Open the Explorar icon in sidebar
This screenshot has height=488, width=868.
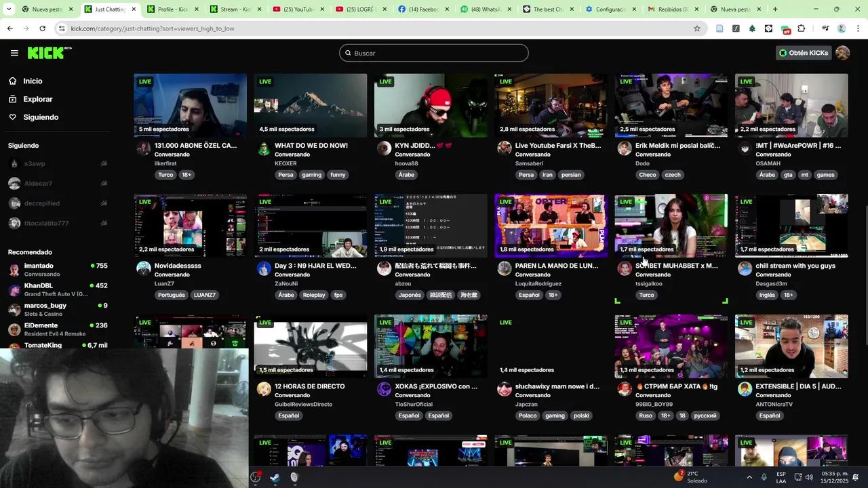coord(12,99)
